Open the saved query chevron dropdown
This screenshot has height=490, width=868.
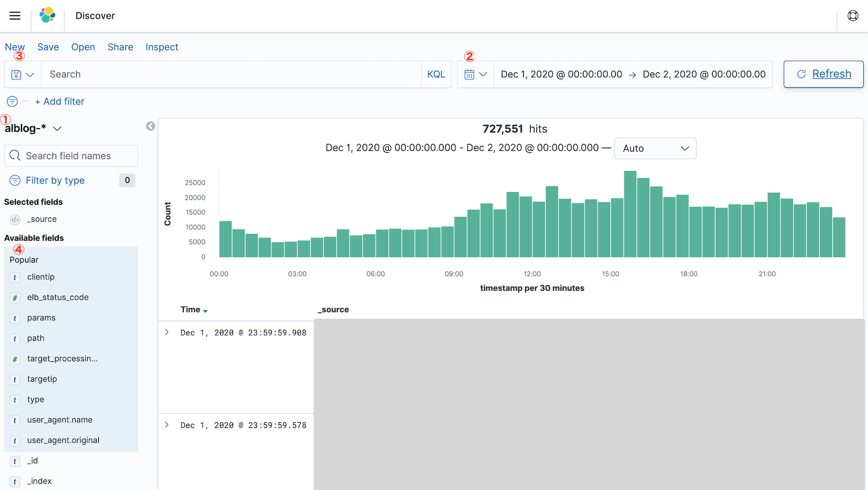point(30,75)
